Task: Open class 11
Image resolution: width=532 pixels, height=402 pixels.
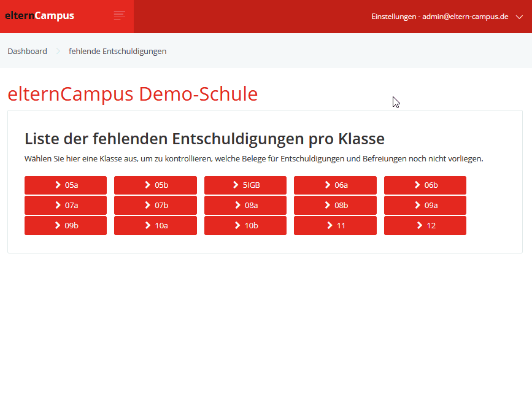Action: 335,226
